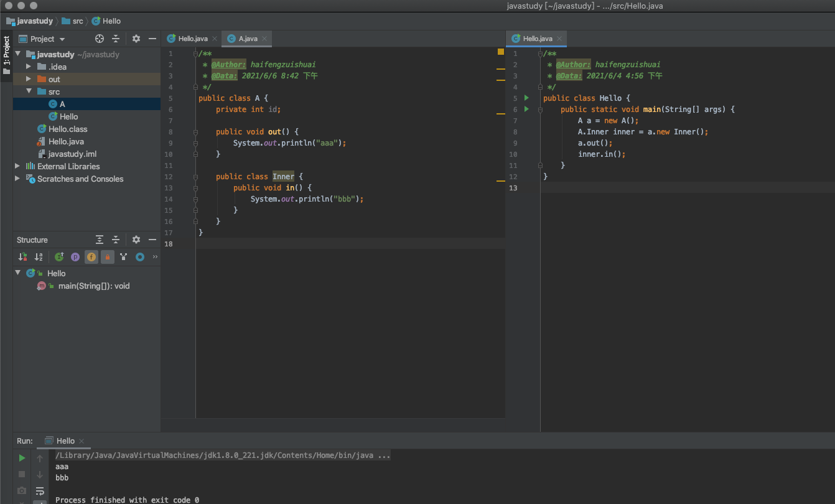Rerun Hello with the green play button

click(x=22, y=458)
